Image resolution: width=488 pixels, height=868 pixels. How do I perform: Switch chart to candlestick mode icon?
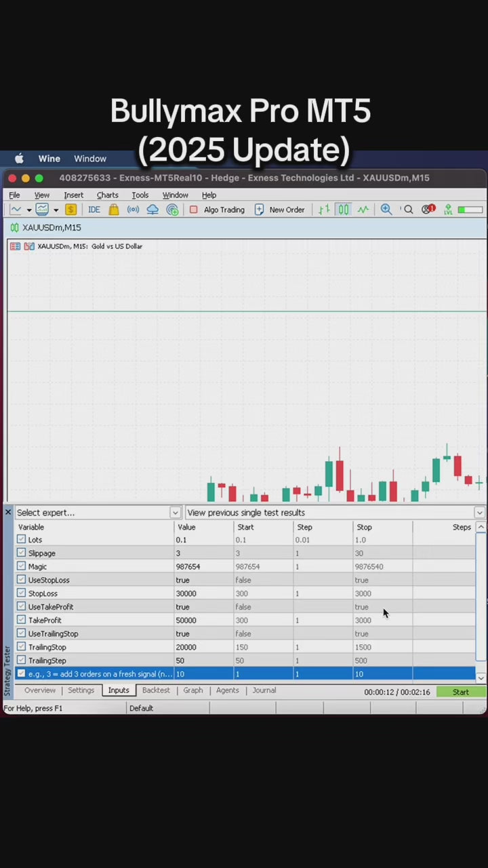pyautogui.click(x=344, y=210)
